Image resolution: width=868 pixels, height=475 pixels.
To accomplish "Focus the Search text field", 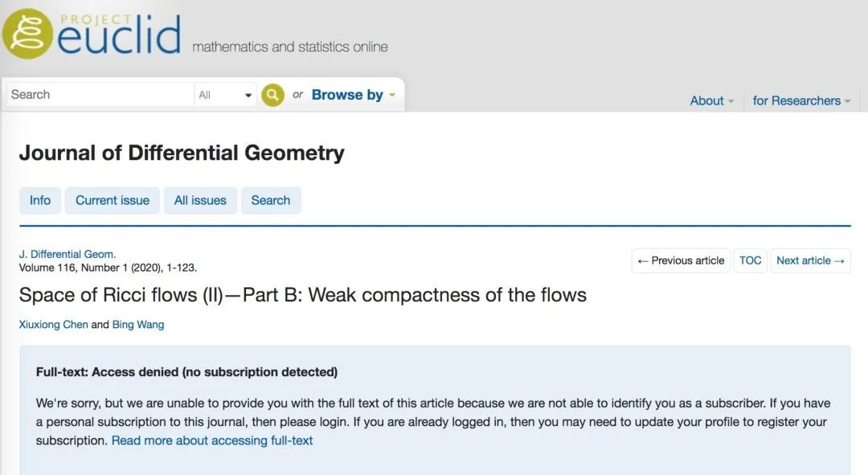I will (x=100, y=95).
